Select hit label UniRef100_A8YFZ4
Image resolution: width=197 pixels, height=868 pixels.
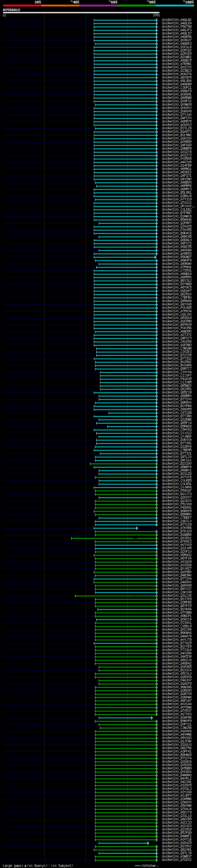click(x=177, y=558)
